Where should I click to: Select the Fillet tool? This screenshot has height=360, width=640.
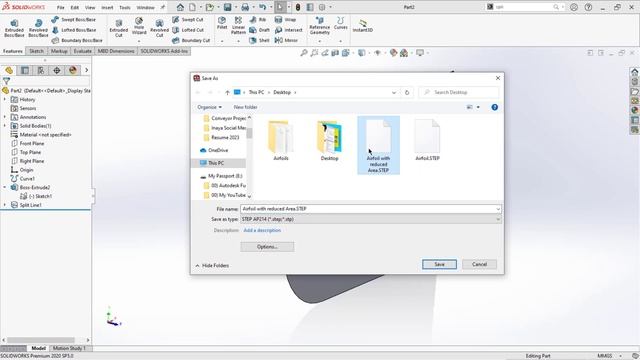(x=222, y=23)
